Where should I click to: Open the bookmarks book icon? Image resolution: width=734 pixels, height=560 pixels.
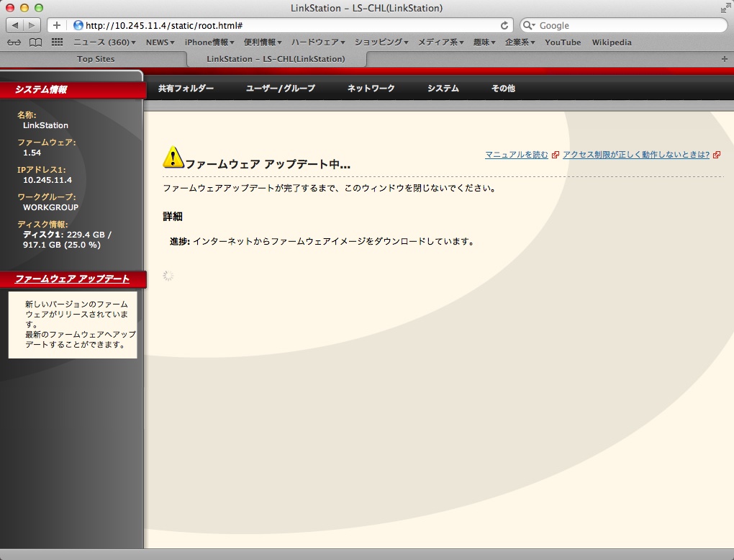35,42
